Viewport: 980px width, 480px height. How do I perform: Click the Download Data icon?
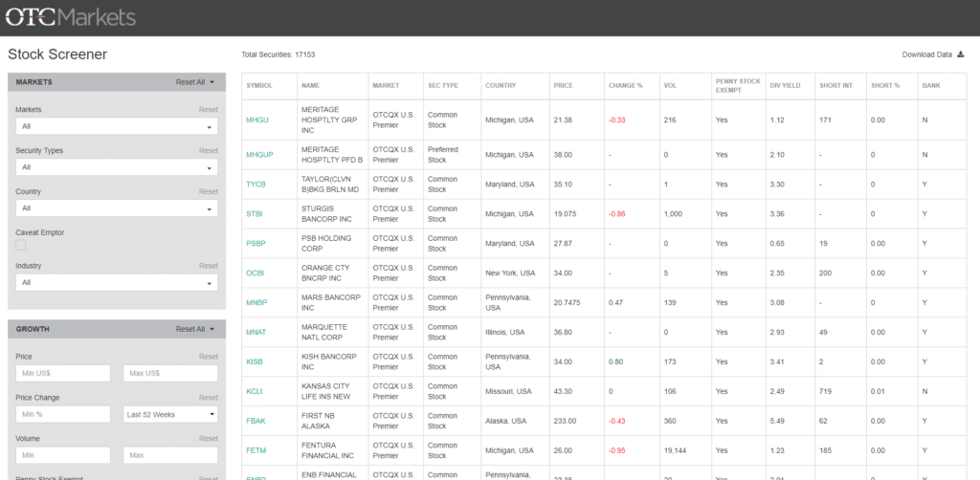(x=961, y=55)
